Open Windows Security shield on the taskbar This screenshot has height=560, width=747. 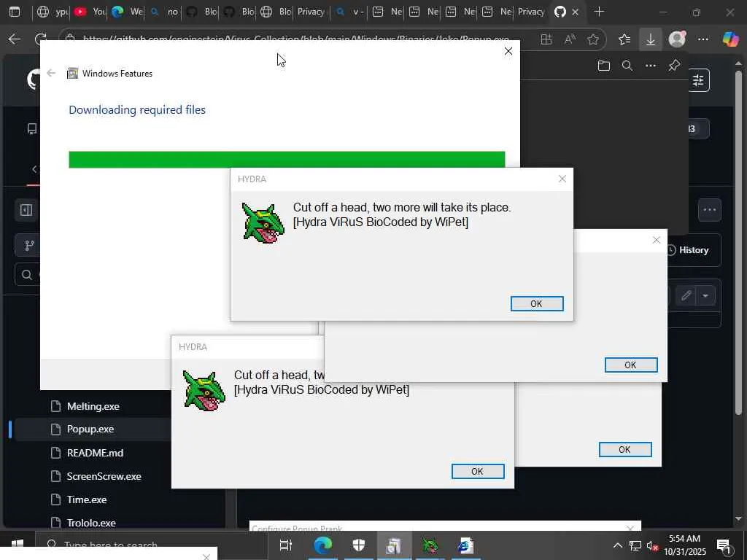(359, 545)
